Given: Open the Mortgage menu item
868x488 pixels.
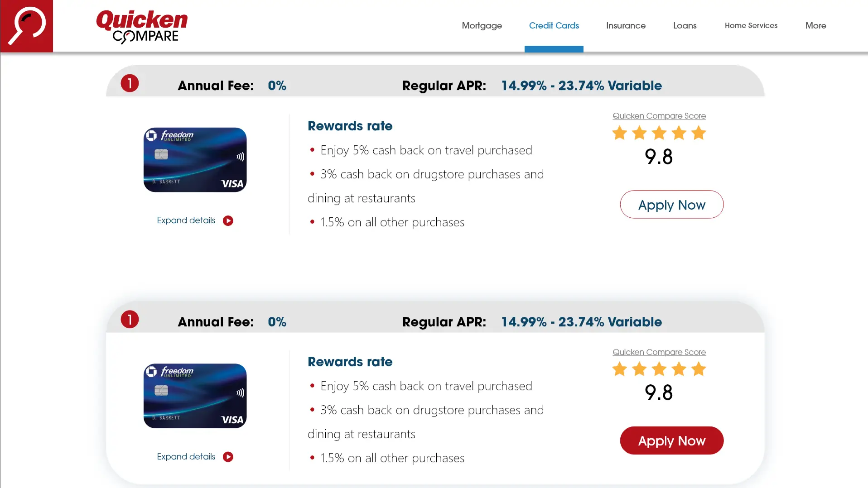Looking at the screenshot, I should tap(482, 26).
